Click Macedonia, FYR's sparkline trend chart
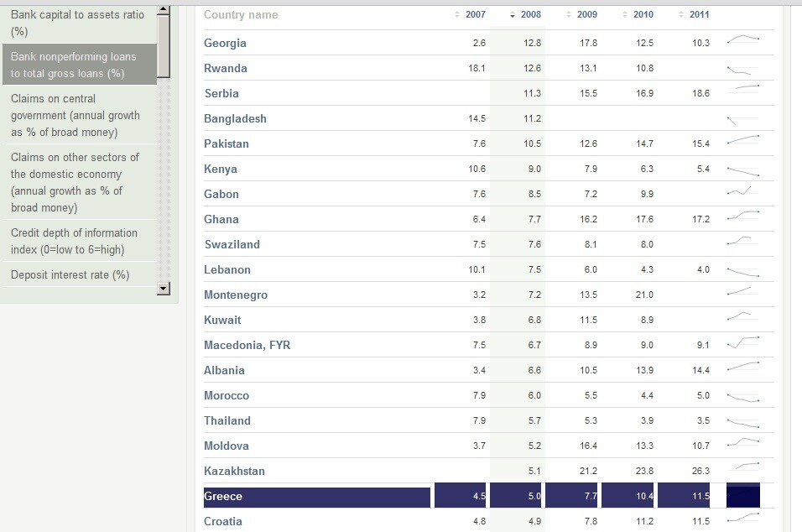Screen dimensions: 802x532 tap(743, 342)
